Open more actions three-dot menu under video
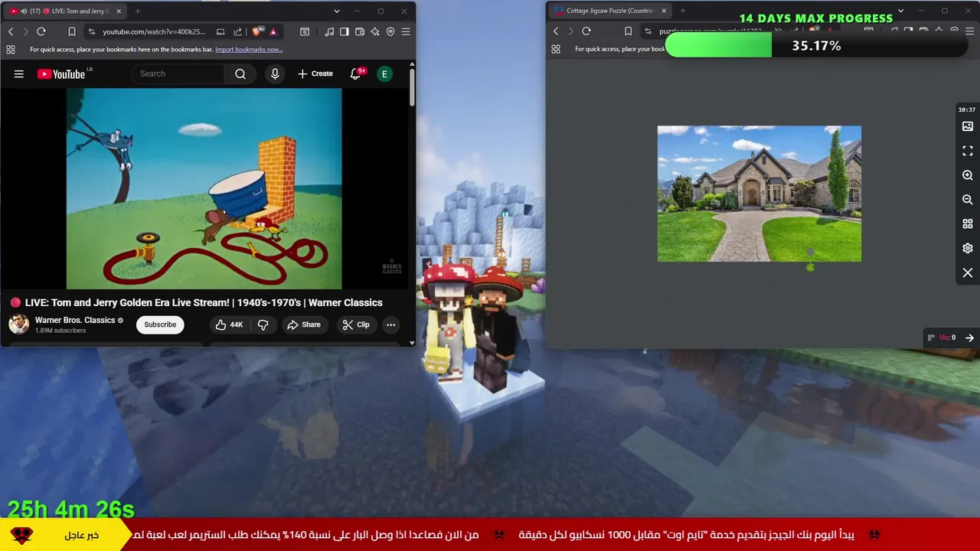 pyautogui.click(x=390, y=324)
